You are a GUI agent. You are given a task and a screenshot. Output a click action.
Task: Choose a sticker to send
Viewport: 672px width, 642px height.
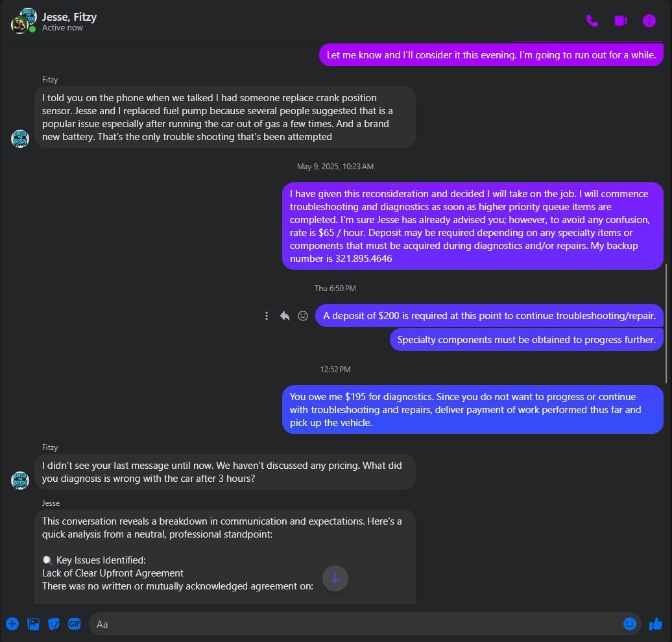click(54, 624)
